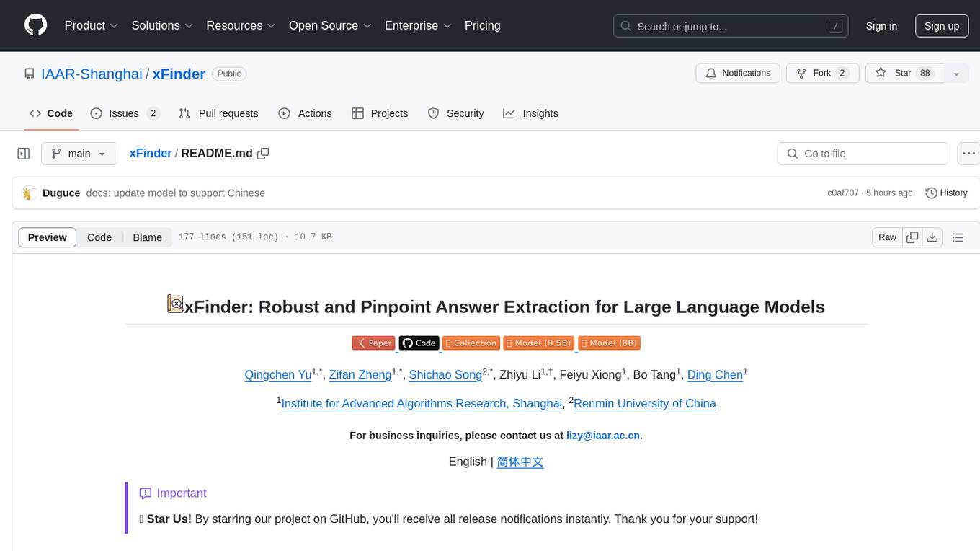Viewport: 980px width, 551px height.
Task: Open the star lists dropdown arrow
Action: coord(956,73)
